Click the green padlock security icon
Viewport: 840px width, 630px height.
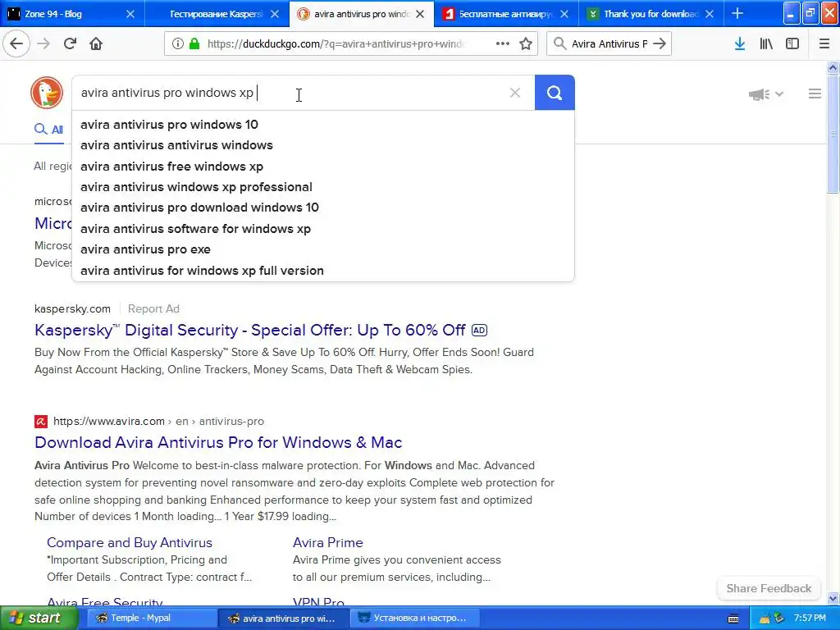(x=194, y=43)
